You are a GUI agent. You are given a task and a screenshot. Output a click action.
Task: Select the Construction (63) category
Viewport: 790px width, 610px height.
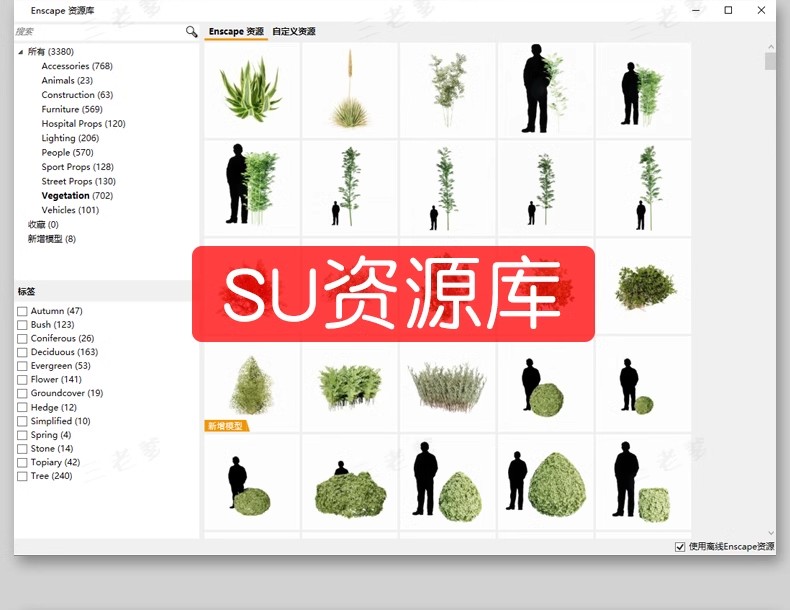coord(77,95)
